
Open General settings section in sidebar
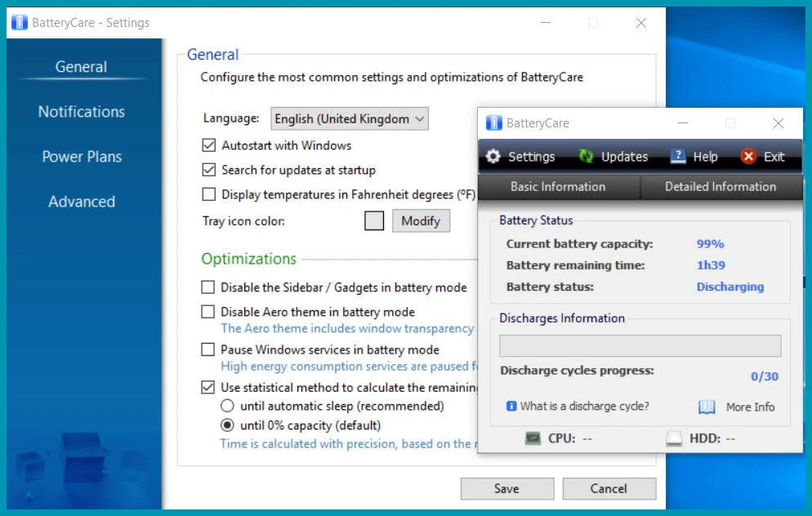pyautogui.click(x=82, y=67)
